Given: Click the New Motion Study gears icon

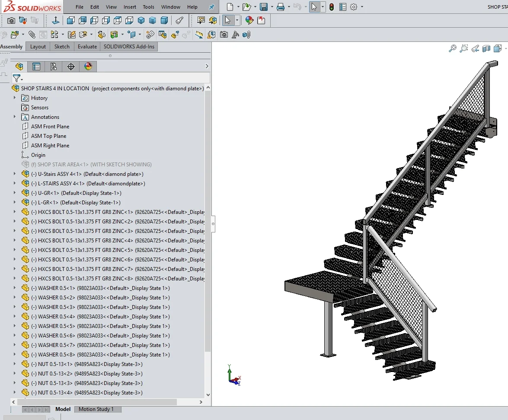Looking at the screenshot, I should point(150,34).
